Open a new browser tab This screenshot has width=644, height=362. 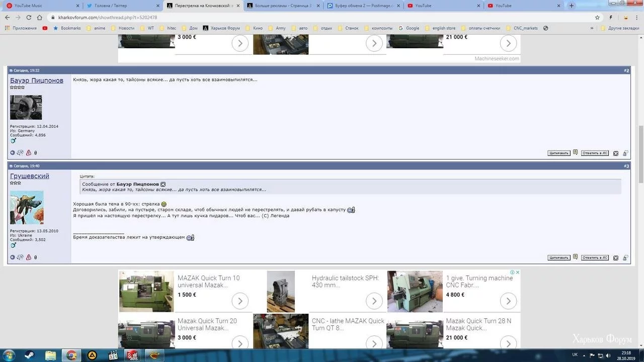(572, 6)
